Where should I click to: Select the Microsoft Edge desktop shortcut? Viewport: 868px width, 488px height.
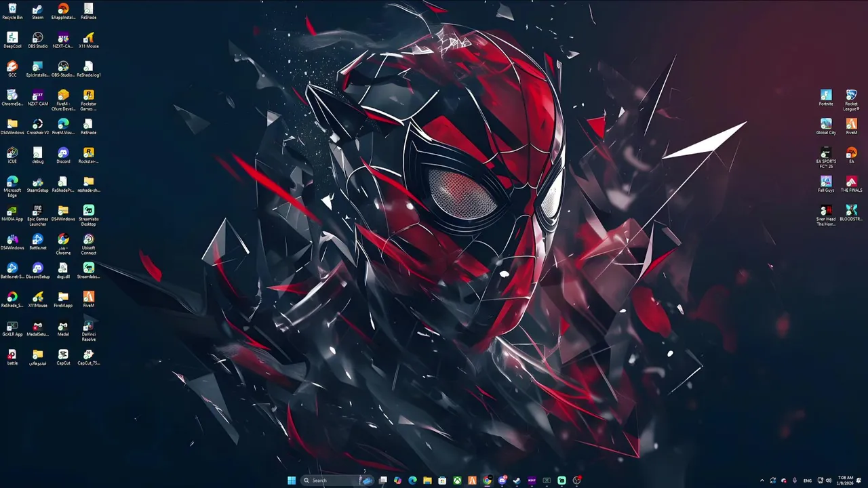(12, 186)
